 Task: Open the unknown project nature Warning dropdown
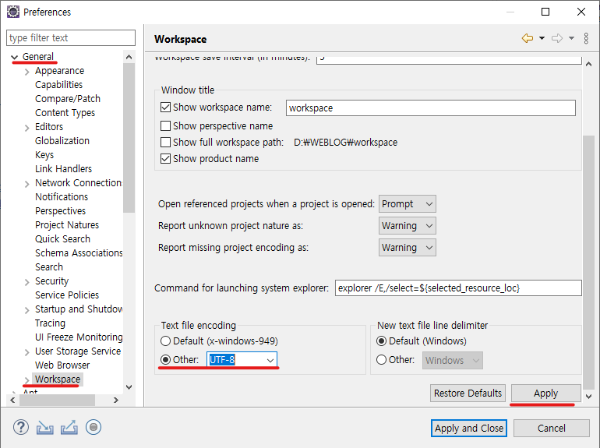[407, 226]
